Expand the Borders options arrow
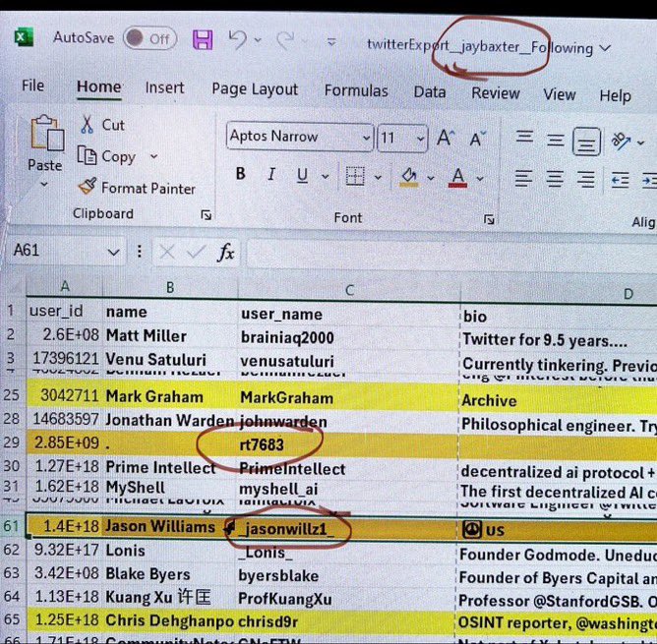 coord(378,177)
